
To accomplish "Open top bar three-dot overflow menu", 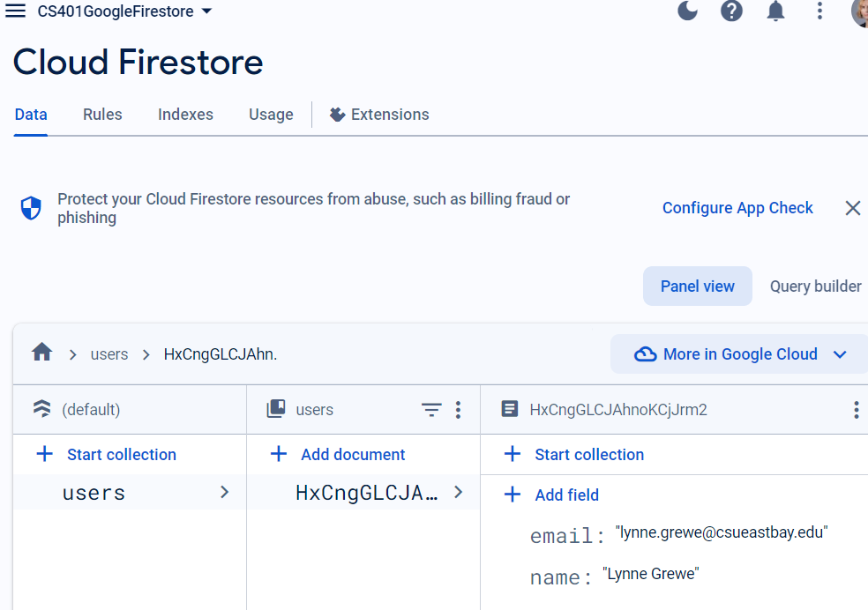I will [819, 11].
